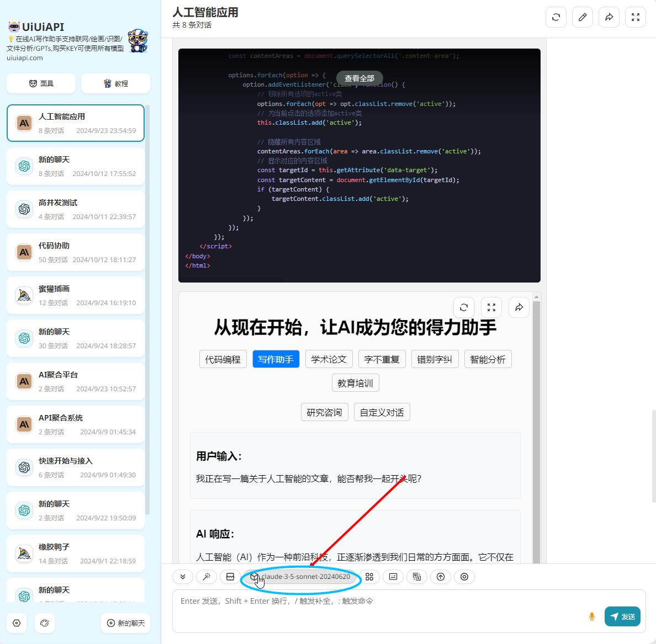656x644 pixels.
Task: Open the plugins grid icon
Action: (x=369, y=577)
